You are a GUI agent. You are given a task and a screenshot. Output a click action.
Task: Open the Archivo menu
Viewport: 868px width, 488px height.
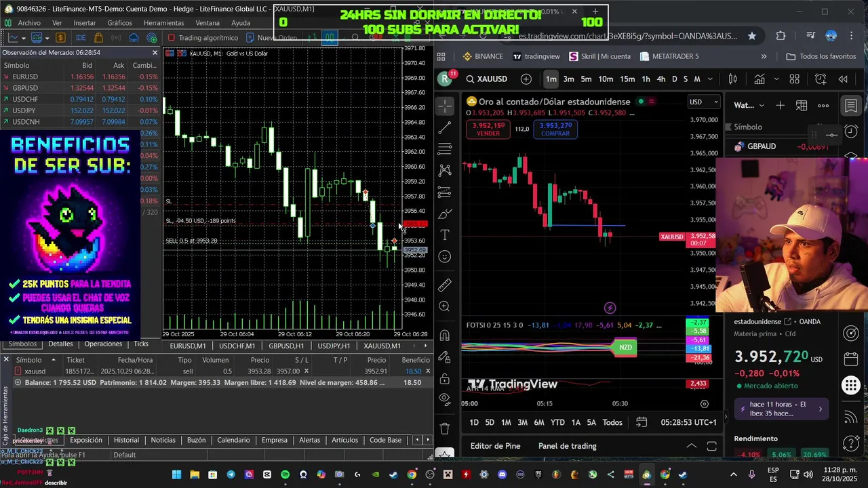pos(29,22)
